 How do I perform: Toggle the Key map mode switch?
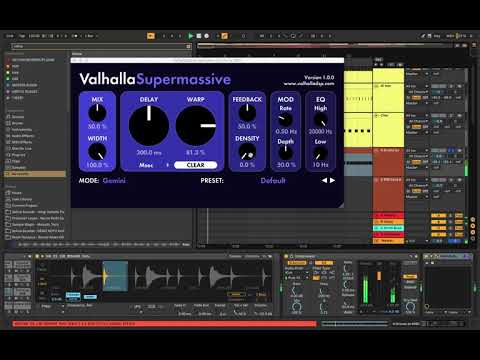(437, 36)
